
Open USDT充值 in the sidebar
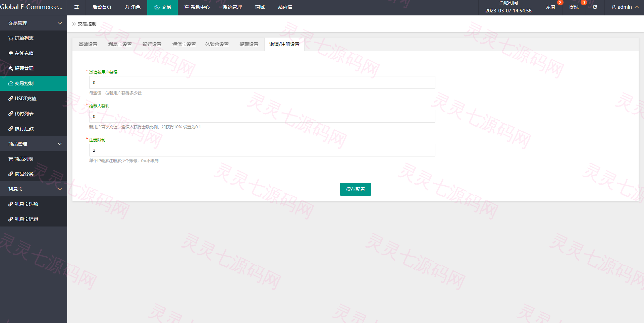(34, 99)
